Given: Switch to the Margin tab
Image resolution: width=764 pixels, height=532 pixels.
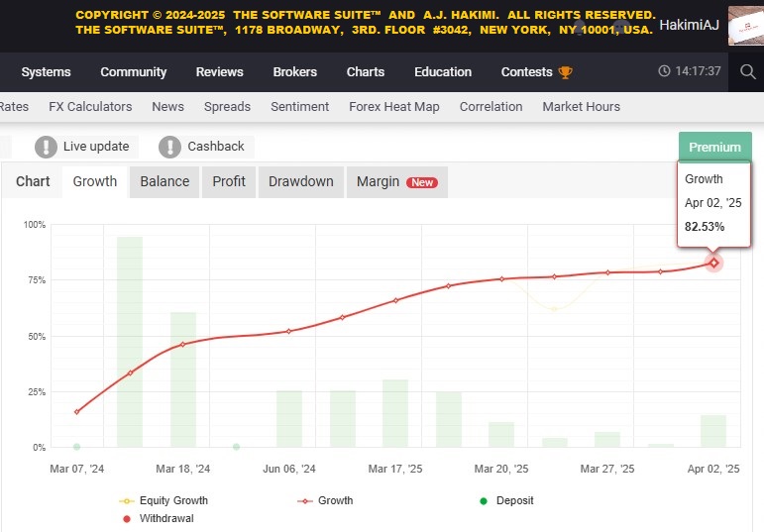Looking at the screenshot, I should click(x=397, y=181).
